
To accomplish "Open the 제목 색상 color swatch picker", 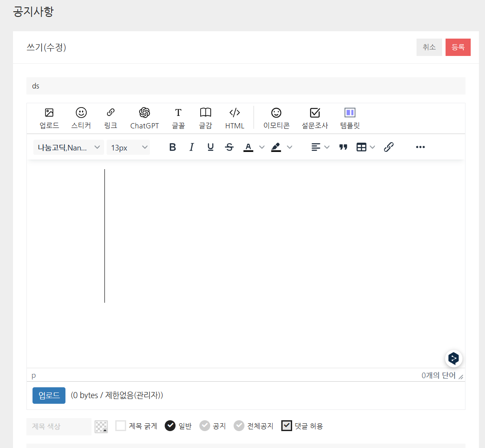I will [101, 426].
